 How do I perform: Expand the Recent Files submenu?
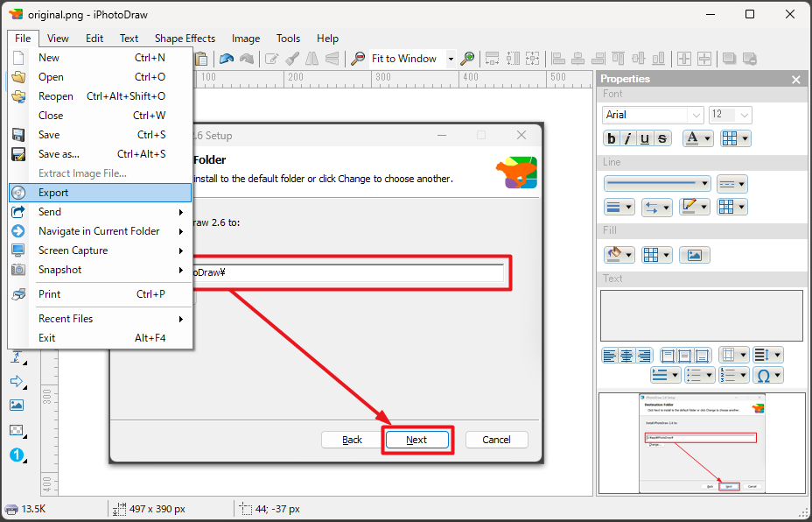100,319
